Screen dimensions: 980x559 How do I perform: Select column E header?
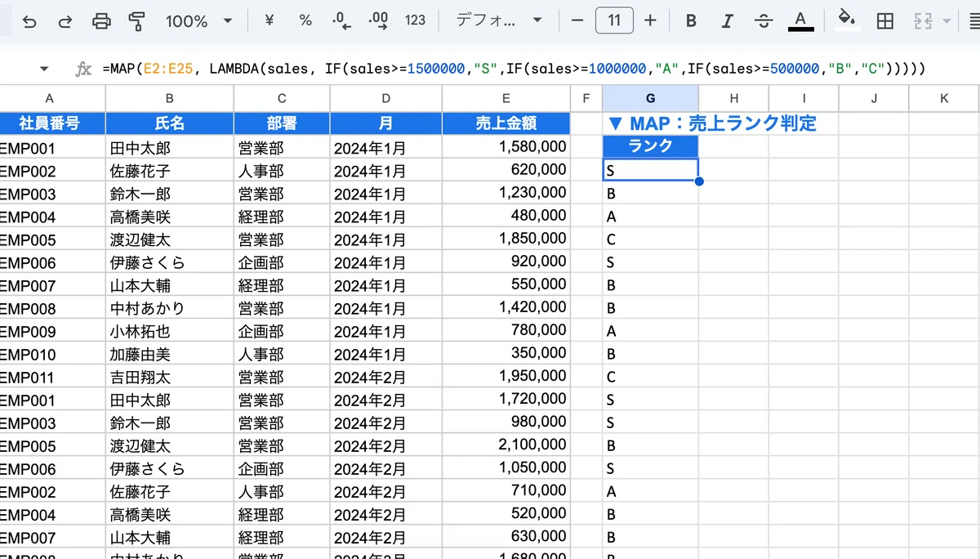pos(506,99)
